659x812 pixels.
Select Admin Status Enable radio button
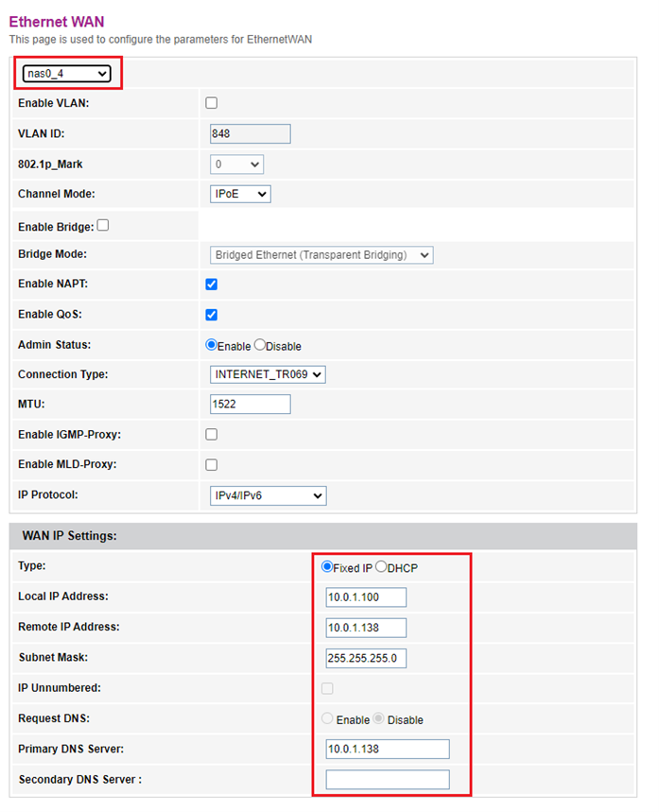point(212,345)
